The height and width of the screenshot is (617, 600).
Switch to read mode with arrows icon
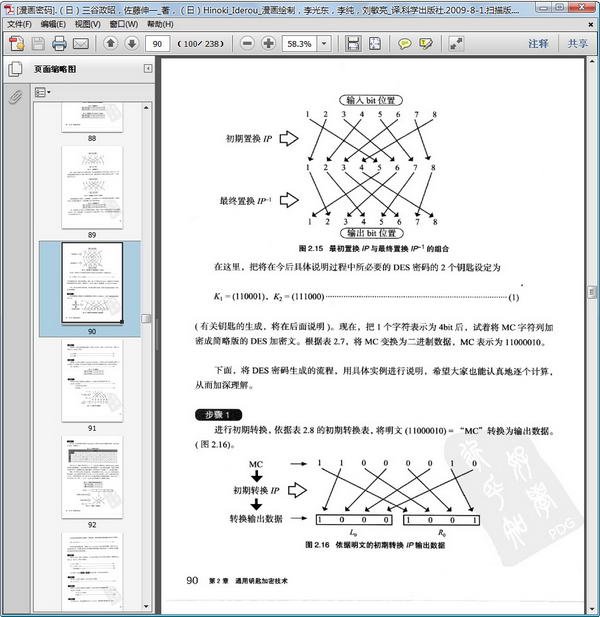click(456, 43)
